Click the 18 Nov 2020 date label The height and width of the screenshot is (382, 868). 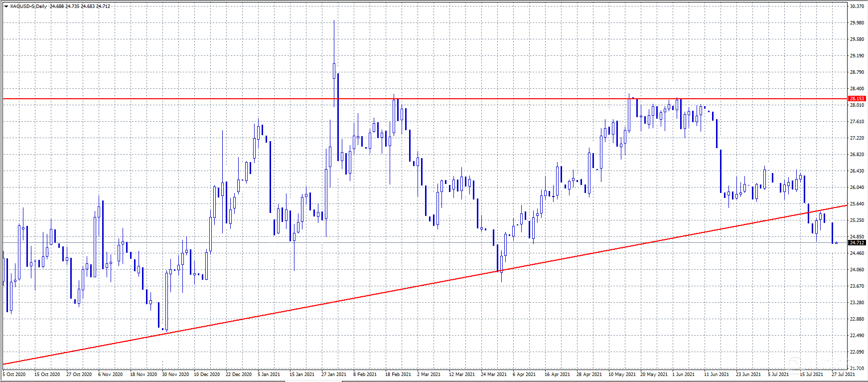click(x=143, y=374)
